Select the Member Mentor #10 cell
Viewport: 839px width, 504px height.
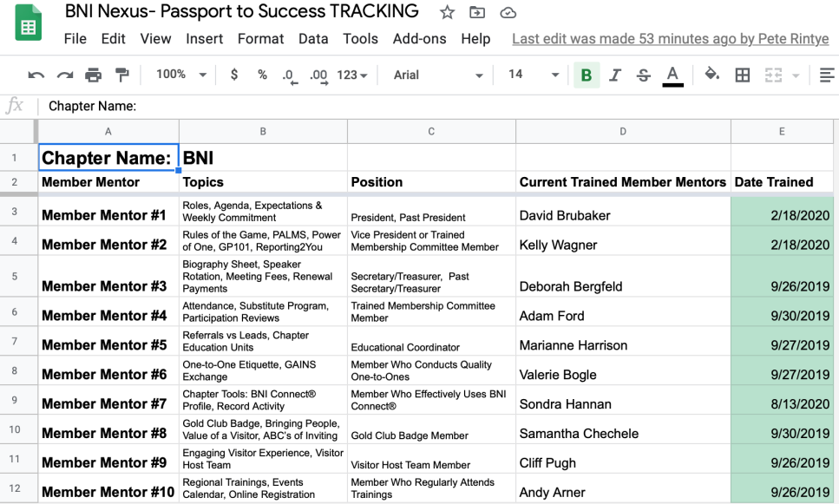pos(108,488)
